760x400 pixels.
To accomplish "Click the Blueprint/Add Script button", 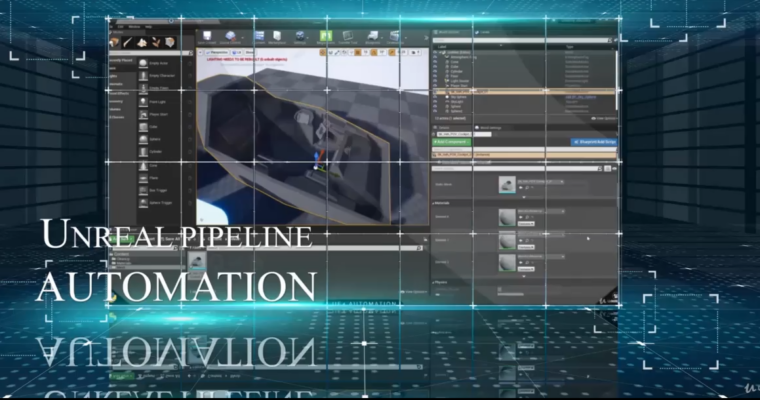I will click(x=594, y=142).
